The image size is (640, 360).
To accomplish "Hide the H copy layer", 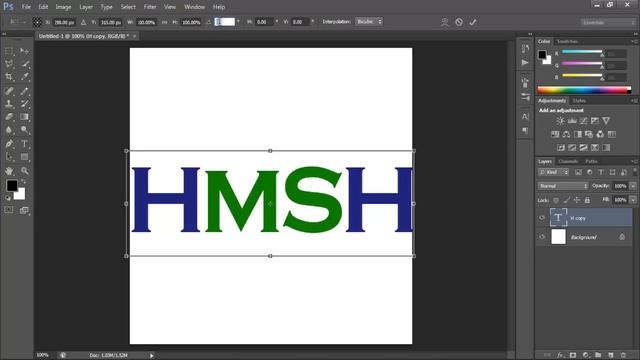I will 542,218.
